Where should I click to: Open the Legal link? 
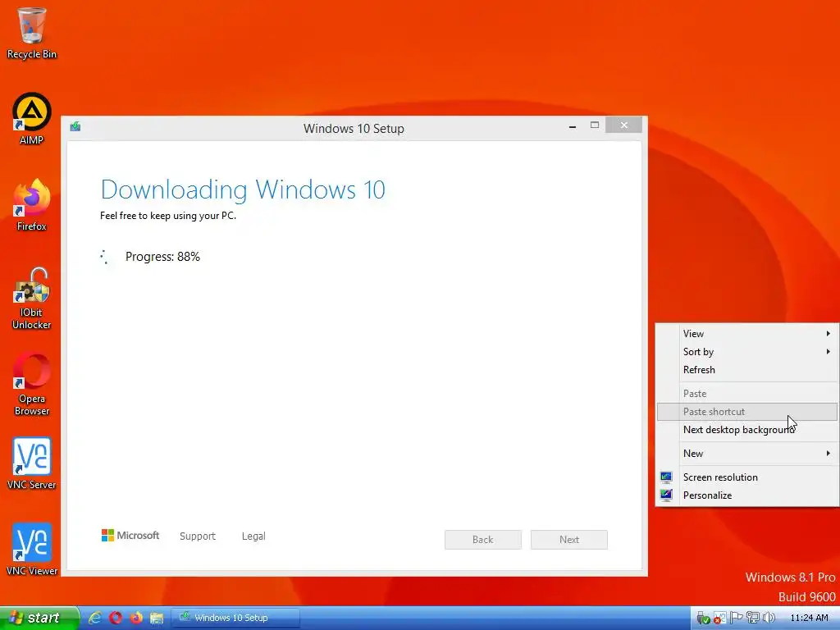[x=253, y=536]
